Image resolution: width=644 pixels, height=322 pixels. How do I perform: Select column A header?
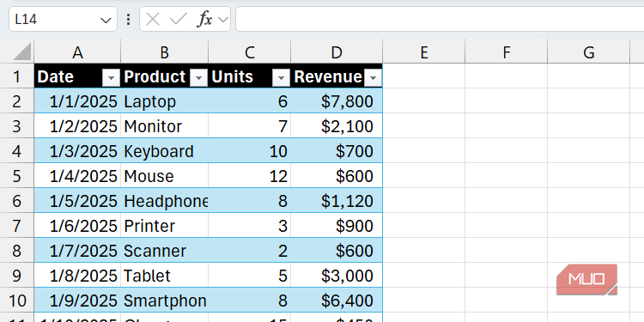click(77, 51)
